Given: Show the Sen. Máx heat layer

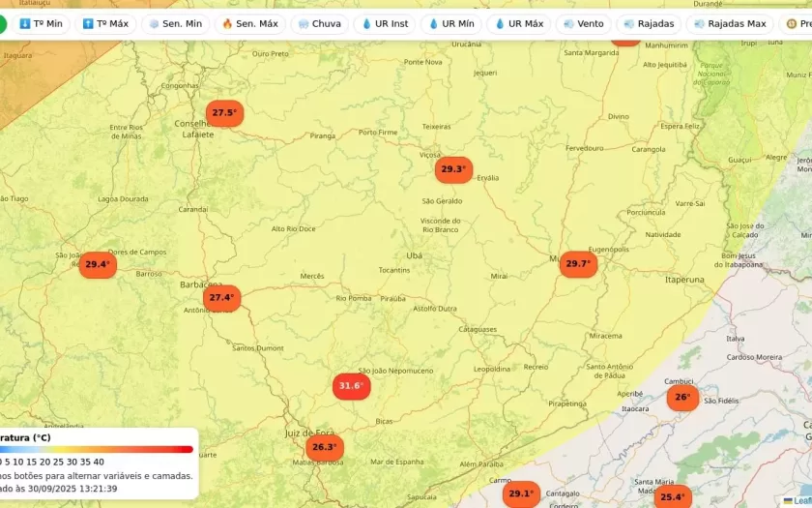Looking at the screenshot, I should [x=249, y=23].
